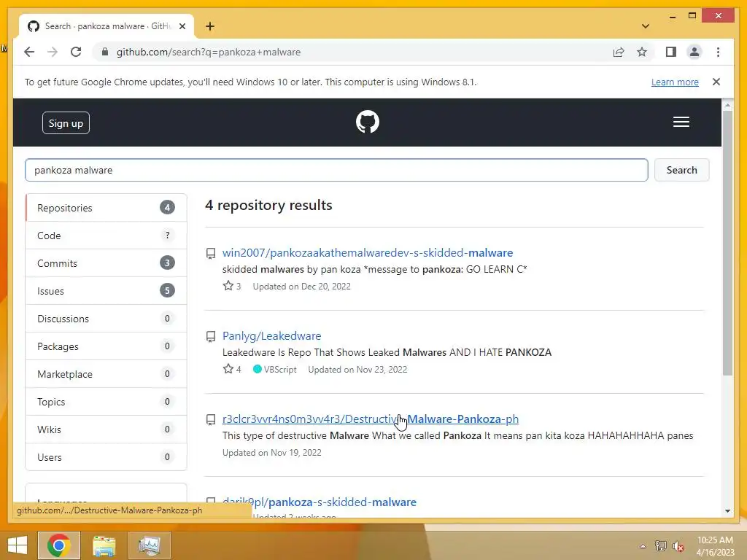Open the Destructive-Malware-Pankoza-ph repository link
747x560 pixels.
(370, 419)
